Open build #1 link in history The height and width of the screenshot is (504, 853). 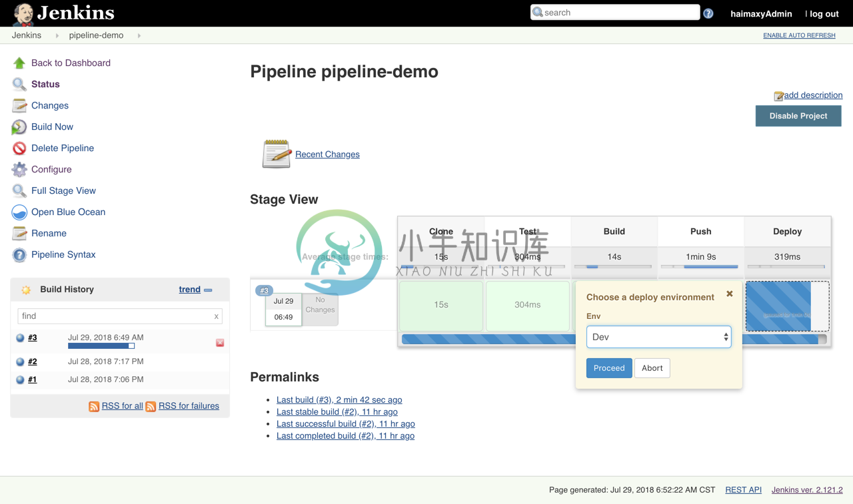33,379
